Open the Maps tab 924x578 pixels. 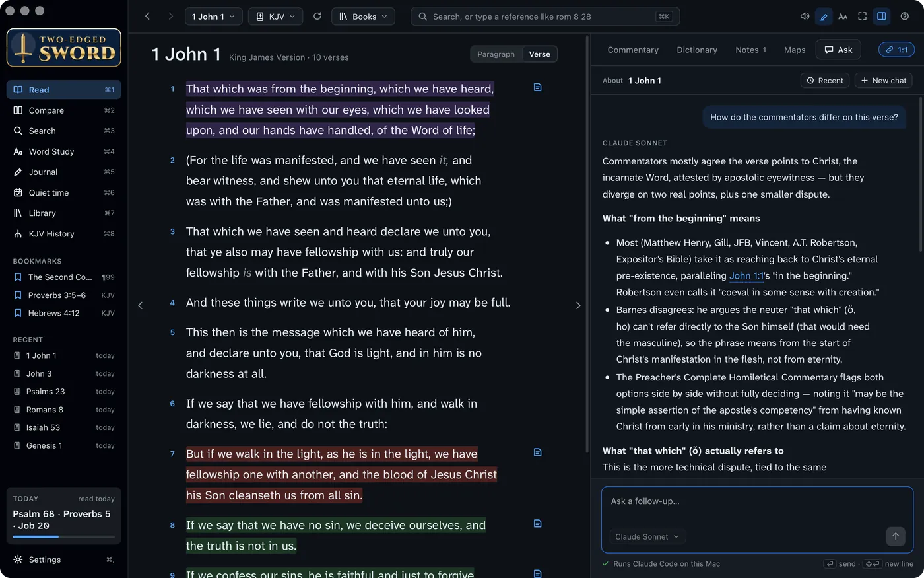coord(795,50)
